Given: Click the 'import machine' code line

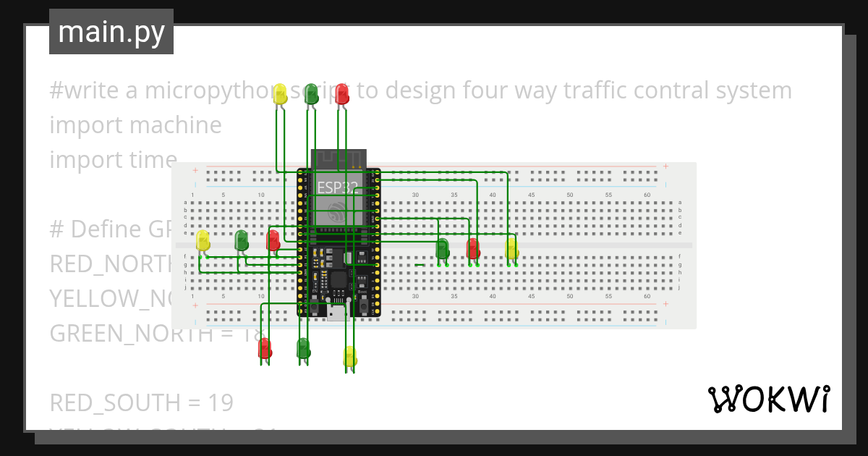Looking at the screenshot, I should click(135, 125).
